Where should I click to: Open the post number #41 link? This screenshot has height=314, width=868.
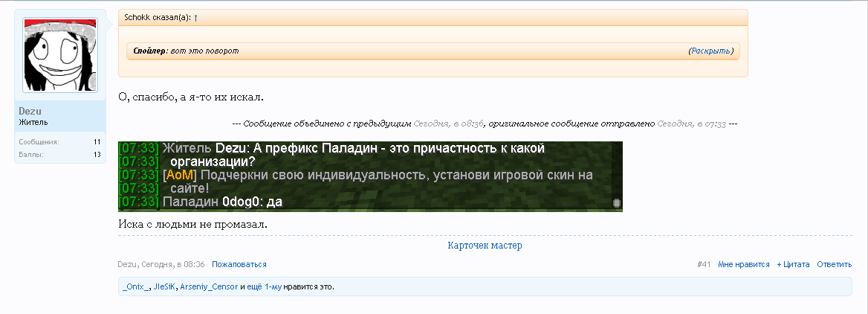[704, 264]
